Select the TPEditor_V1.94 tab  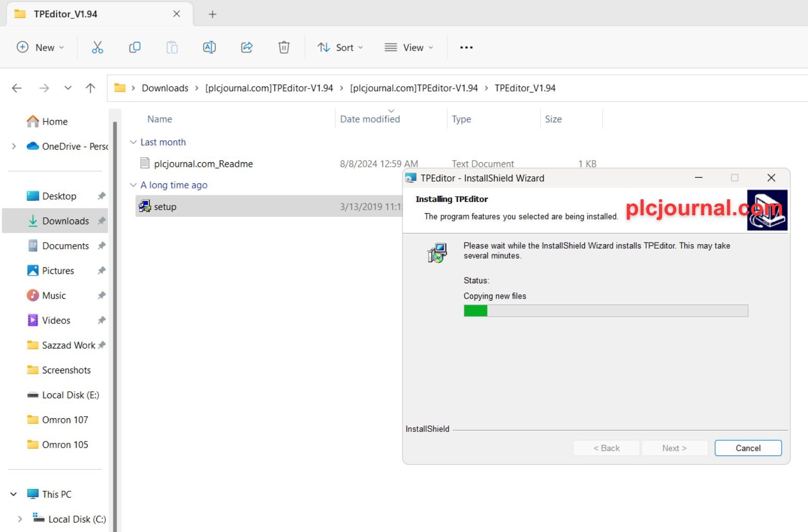[99, 14]
